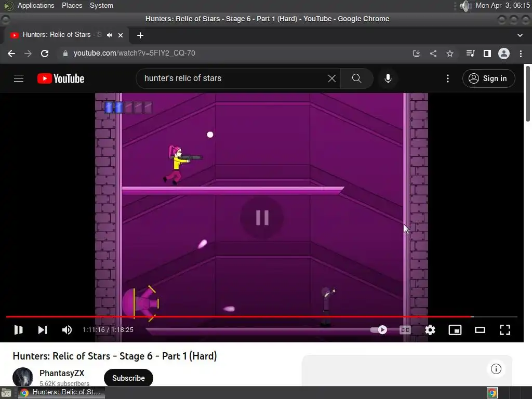
Task: Install app icon in address bar
Action: (x=417, y=54)
